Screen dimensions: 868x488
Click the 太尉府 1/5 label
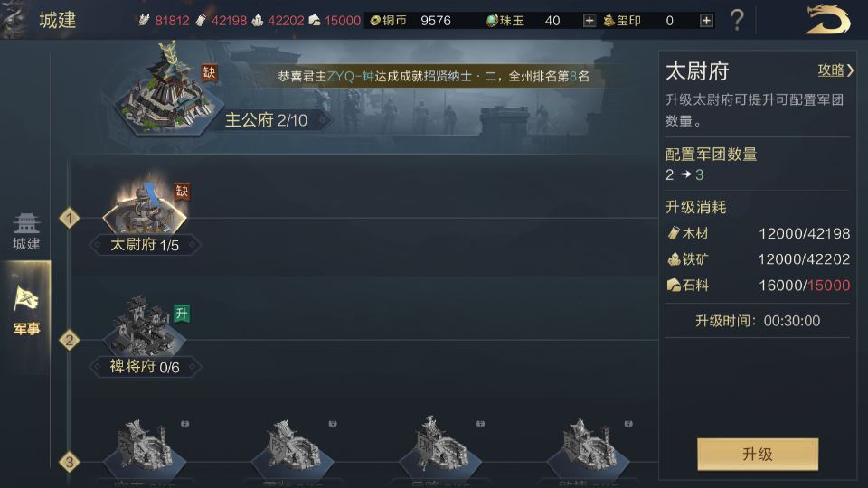(x=145, y=245)
